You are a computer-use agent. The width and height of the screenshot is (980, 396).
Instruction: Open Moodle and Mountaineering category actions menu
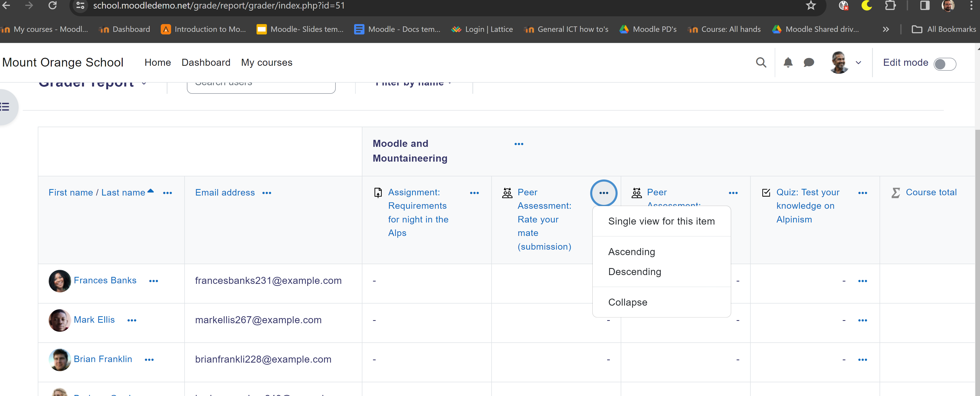[x=518, y=144]
